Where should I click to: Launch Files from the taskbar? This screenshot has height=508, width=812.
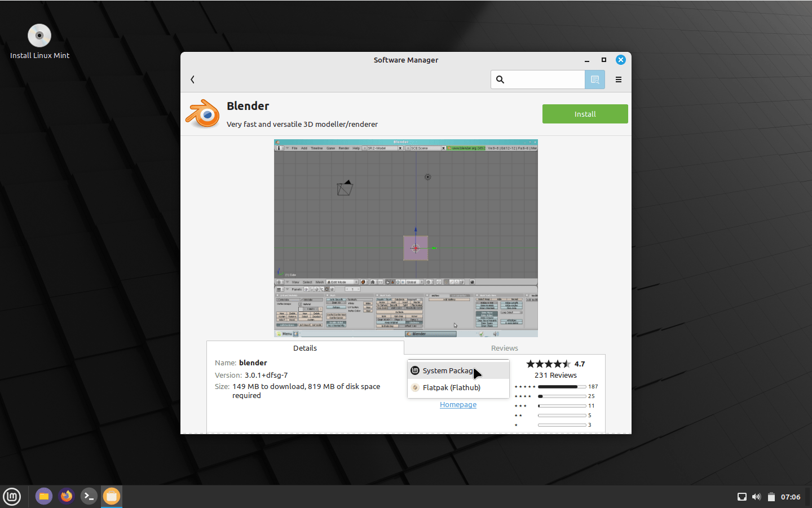pyautogui.click(x=44, y=496)
